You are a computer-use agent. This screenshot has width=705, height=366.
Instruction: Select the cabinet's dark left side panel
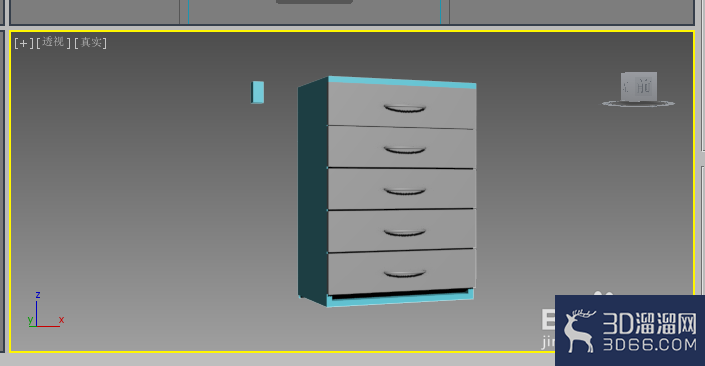click(x=313, y=192)
